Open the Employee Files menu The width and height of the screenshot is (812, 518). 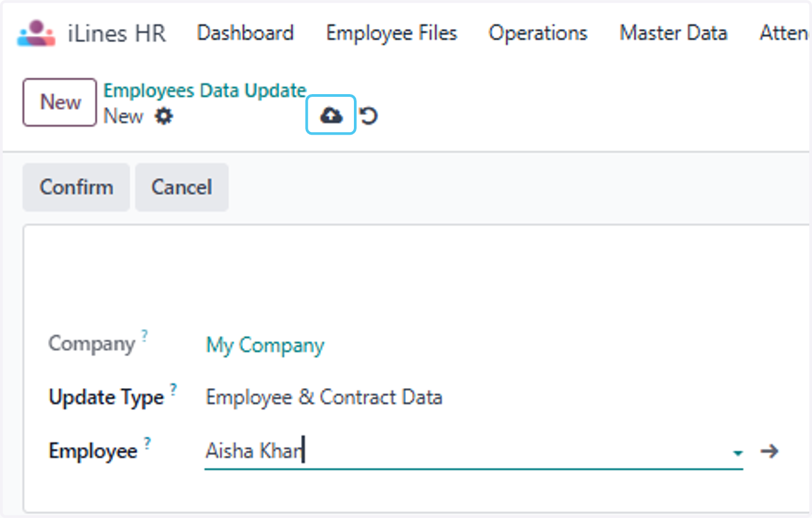(392, 33)
